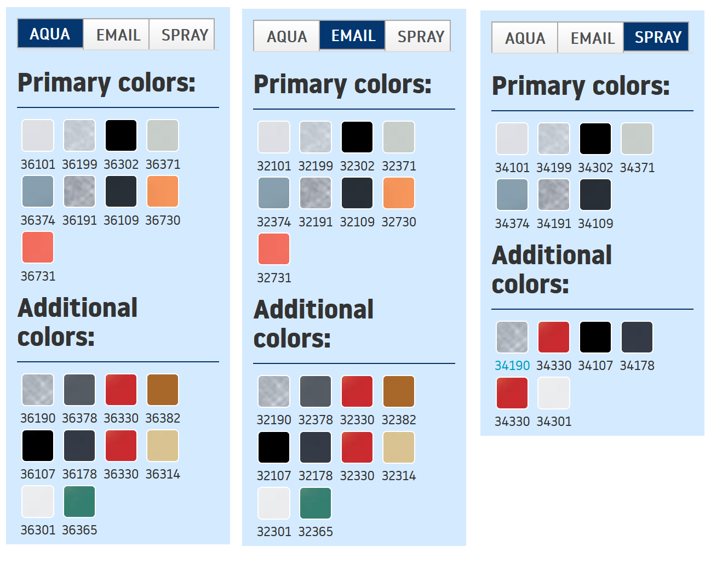This screenshot has height=569, width=728.
Task: Select the AQUA tab in the middle panel
Action: click(x=286, y=37)
